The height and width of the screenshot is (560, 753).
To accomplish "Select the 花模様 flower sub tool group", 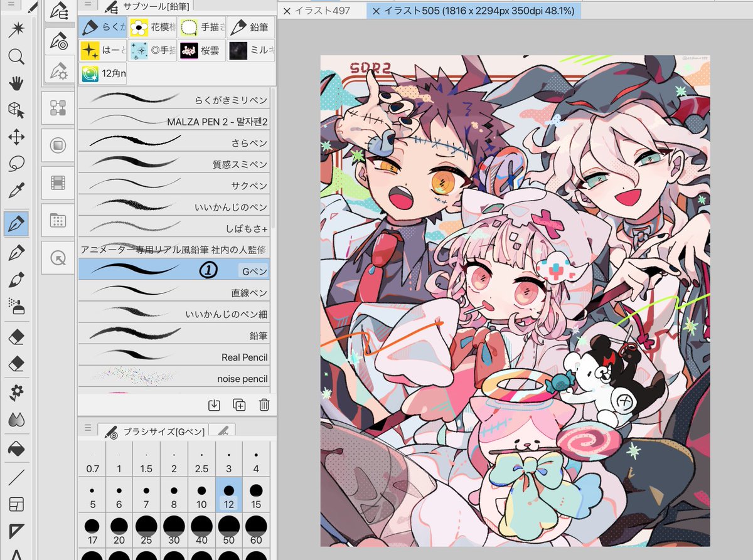I will 152,27.
